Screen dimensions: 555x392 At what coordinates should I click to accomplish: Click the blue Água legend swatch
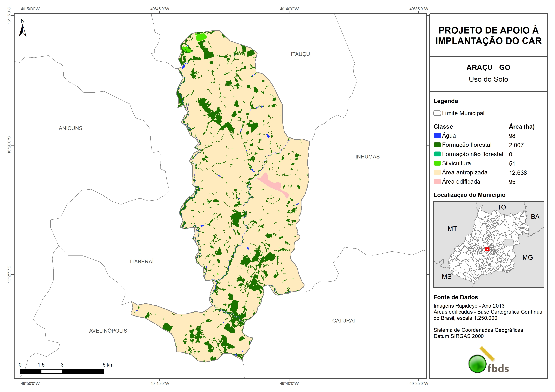tap(437, 136)
